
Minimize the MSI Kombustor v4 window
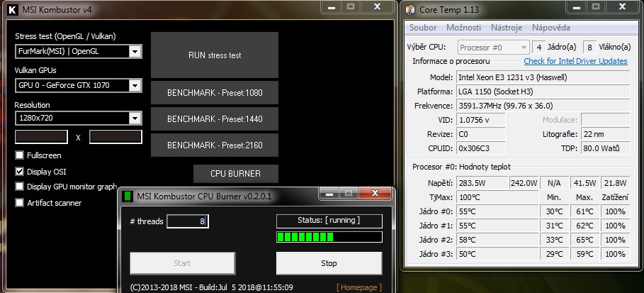coord(332,7)
